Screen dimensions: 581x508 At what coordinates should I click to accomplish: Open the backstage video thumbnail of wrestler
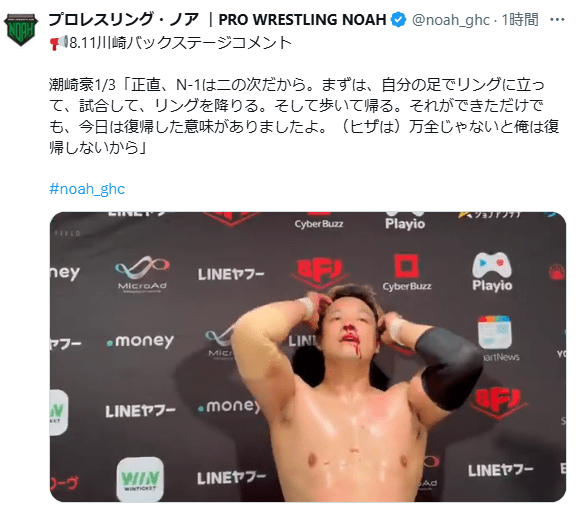(308, 357)
